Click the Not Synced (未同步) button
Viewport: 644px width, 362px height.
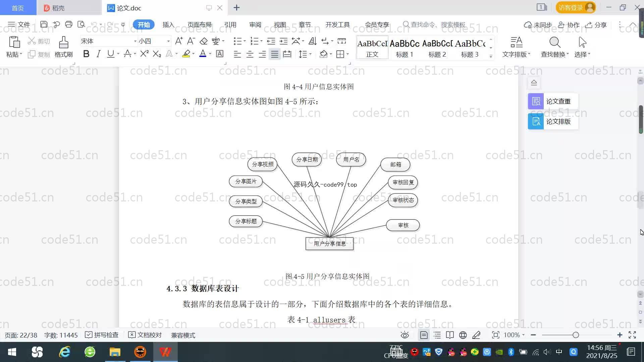[x=538, y=25]
